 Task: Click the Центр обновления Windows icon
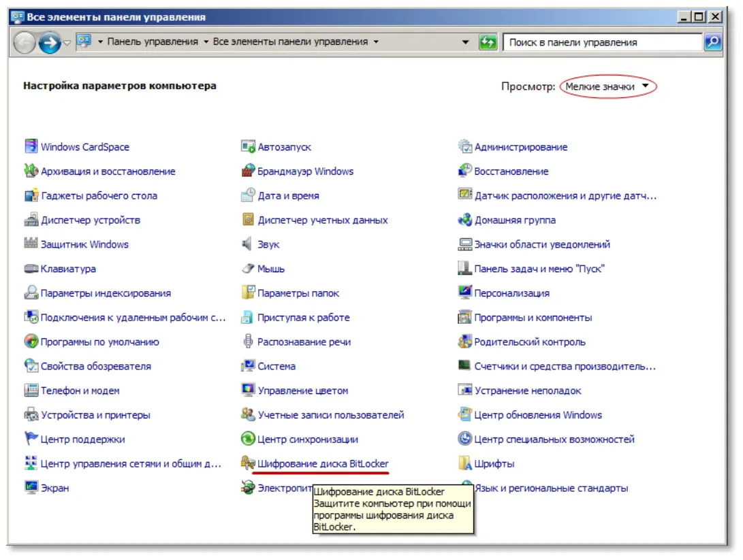[465, 414]
